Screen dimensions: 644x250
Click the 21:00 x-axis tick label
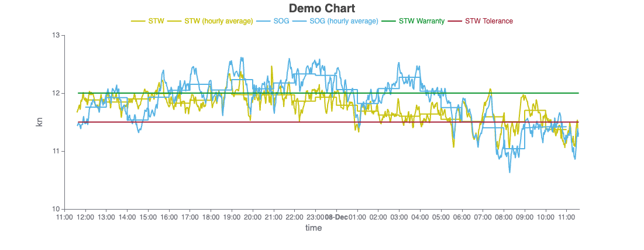point(274,216)
